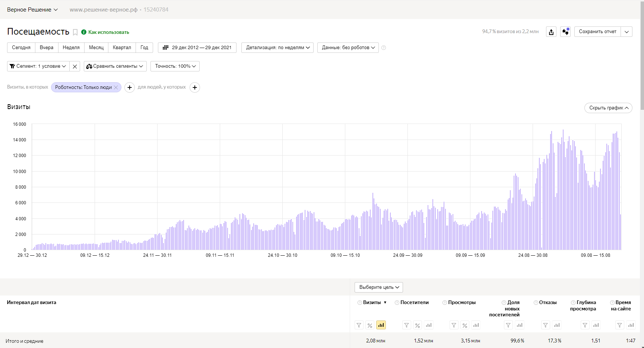Open the Как использовать link

tap(108, 32)
